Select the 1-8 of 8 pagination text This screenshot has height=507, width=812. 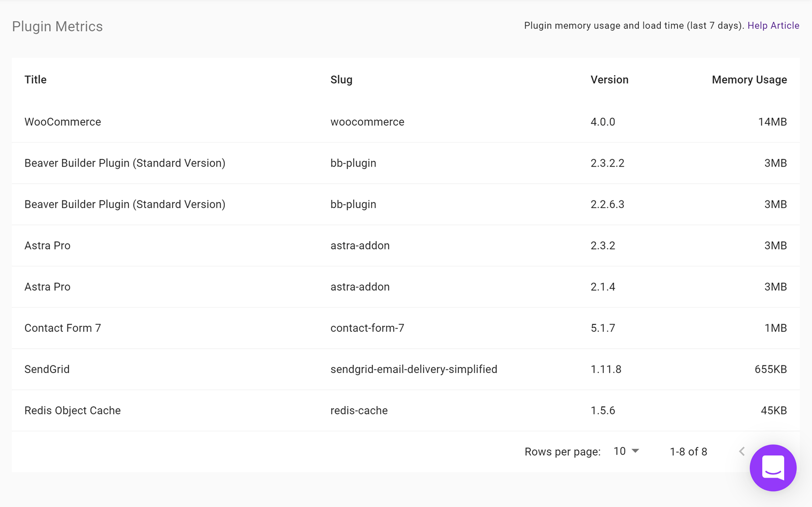(x=688, y=452)
